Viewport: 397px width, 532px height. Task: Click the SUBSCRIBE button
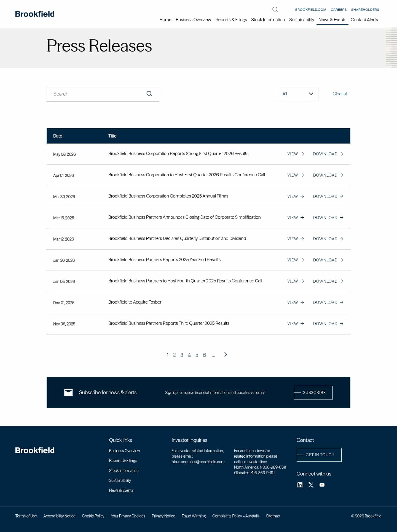(x=313, y=393)
